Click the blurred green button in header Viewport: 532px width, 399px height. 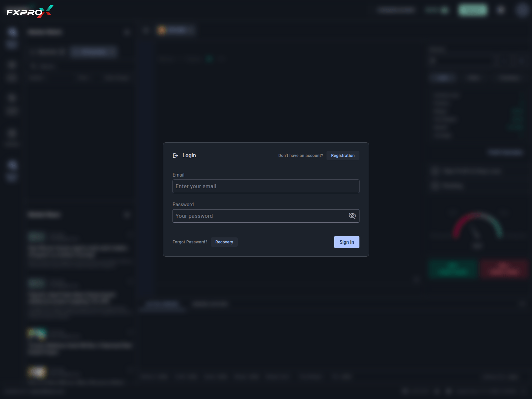click(x=473, y=10)
